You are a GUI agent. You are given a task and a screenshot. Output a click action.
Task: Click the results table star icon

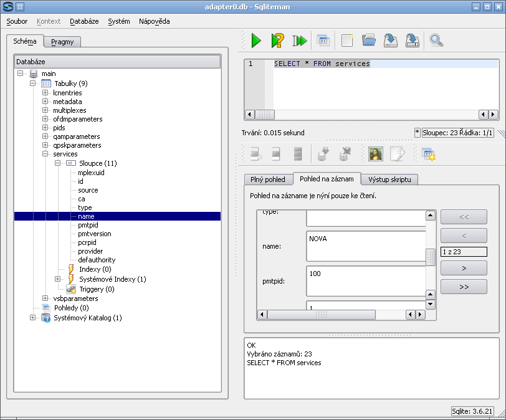[x=429, y=155]
